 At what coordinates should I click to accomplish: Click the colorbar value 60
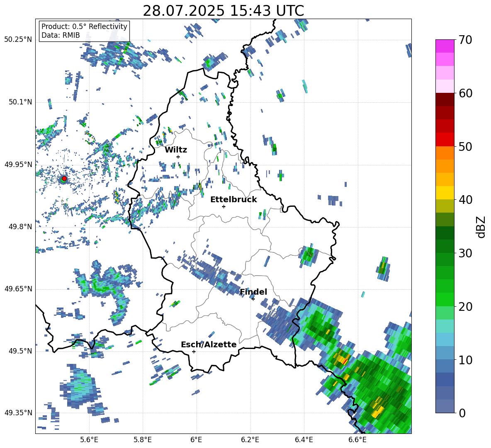(465, 93)
